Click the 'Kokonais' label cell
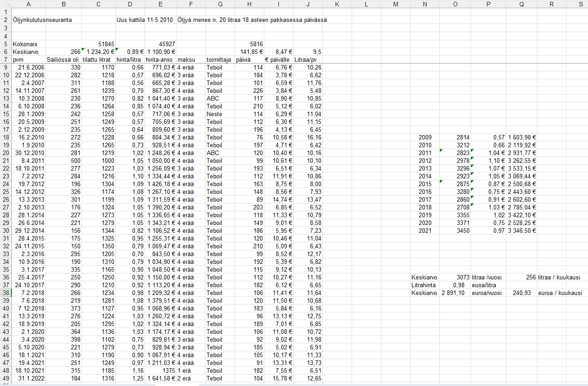 [x=29, y=44]
